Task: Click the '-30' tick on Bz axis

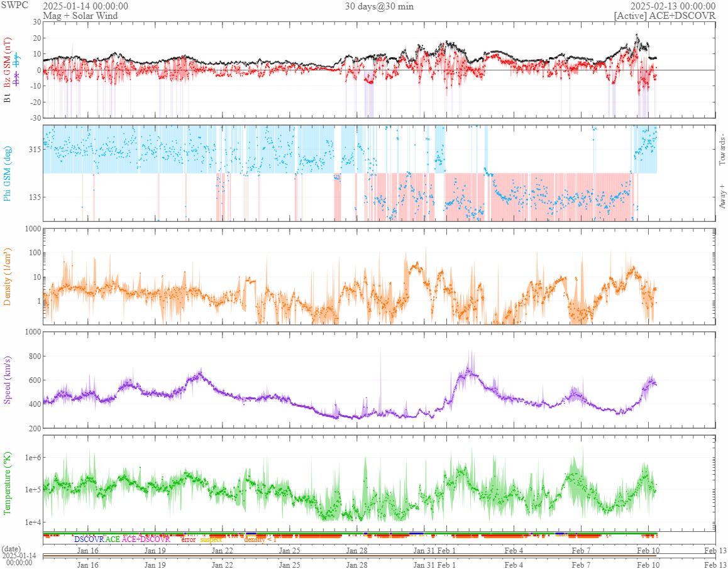Action: point(35,118)
